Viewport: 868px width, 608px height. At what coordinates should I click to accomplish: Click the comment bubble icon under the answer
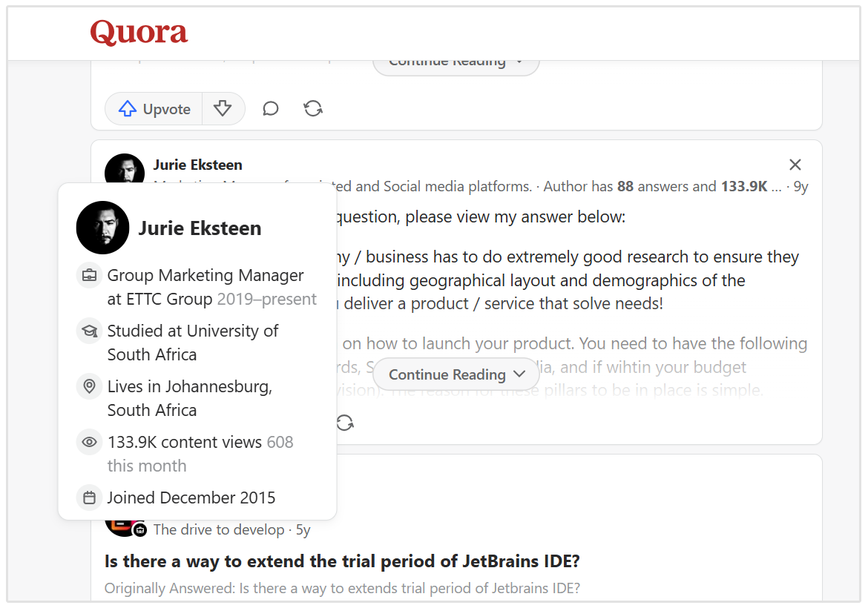pyautogui.click(x=270, y=108)
